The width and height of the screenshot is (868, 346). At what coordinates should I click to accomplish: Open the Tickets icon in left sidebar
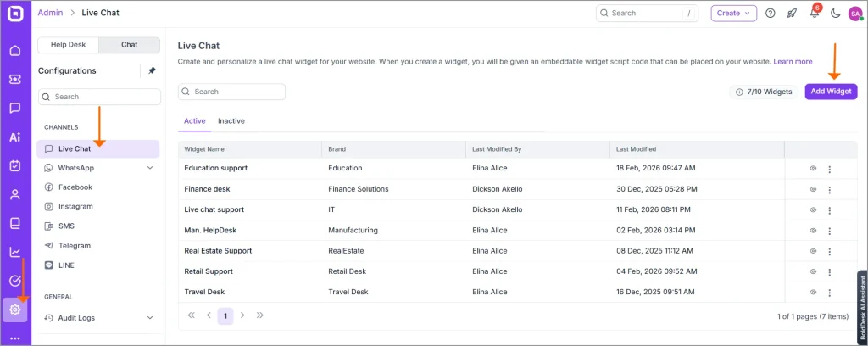click(x=15, y=80)
